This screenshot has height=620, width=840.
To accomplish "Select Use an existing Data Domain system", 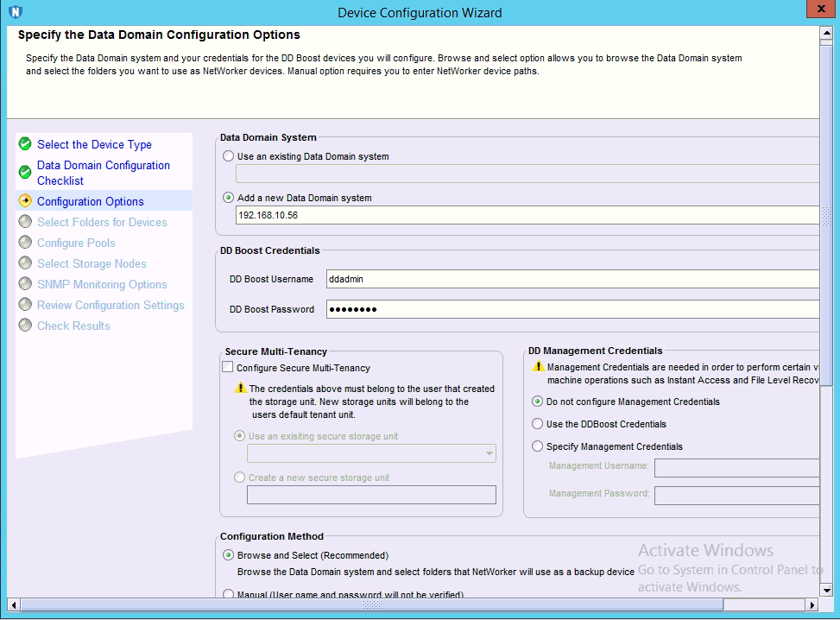I will click(228, 156).
